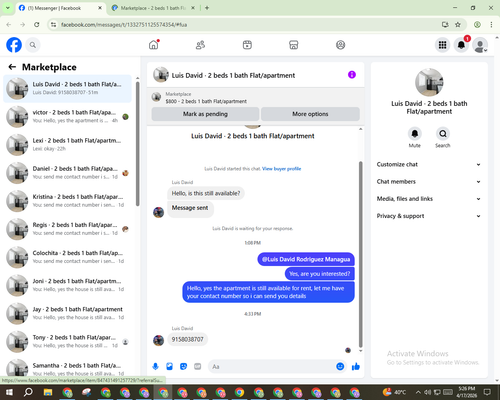The width and height of the screenshot is (500, 400).
Task: Expand Chat members section
Action: coord(429,182)
